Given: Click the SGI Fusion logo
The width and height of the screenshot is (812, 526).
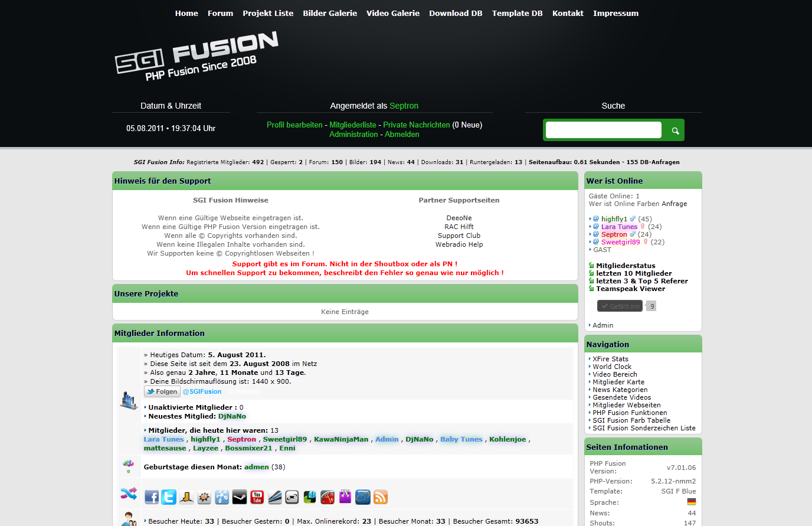Looking at the screenshot, I should pos(197,55).
